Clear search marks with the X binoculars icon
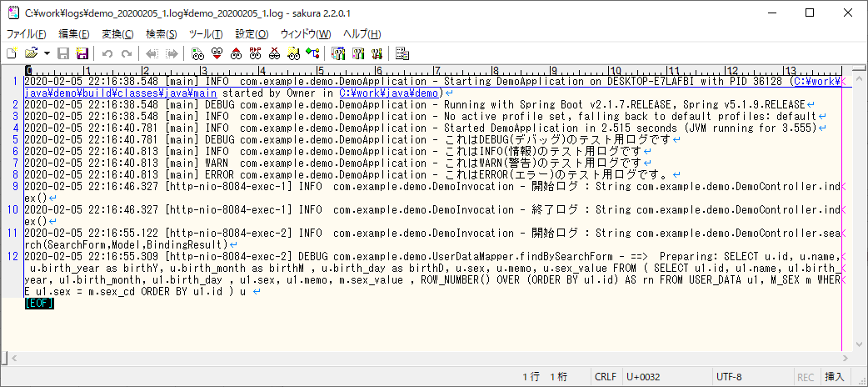This screenshot has height=387, width=868. [x=275, y=53]
